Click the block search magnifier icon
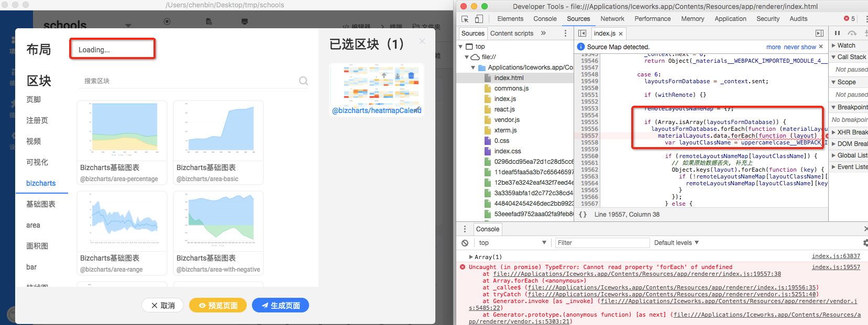Image resolution: width=868 pixels, height=325 pixels. [x=303, y=81]
